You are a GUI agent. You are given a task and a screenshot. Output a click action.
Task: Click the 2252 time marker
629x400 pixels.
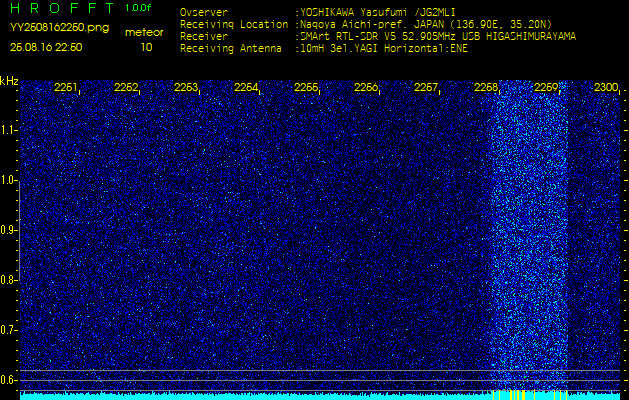(x=126, y=87)
